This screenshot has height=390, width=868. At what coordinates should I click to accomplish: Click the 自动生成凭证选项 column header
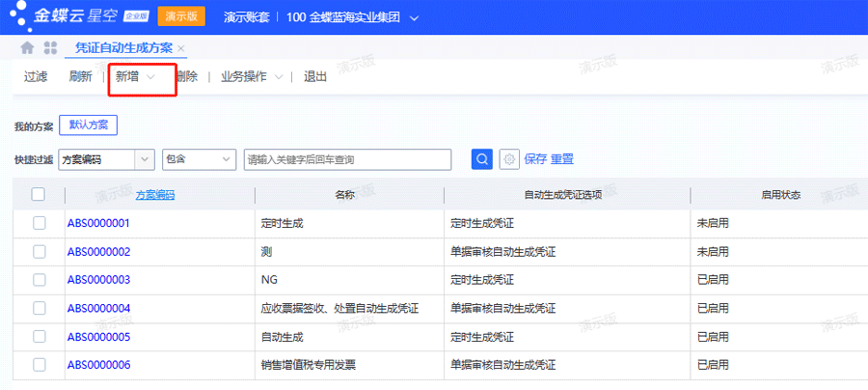(x=563, y=194)
